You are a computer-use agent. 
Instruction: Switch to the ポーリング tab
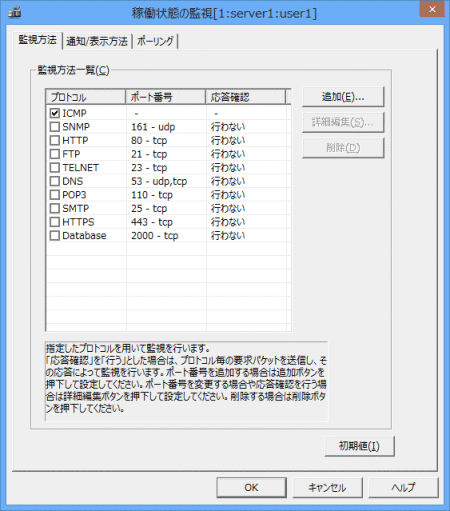[x=155, y=42]
